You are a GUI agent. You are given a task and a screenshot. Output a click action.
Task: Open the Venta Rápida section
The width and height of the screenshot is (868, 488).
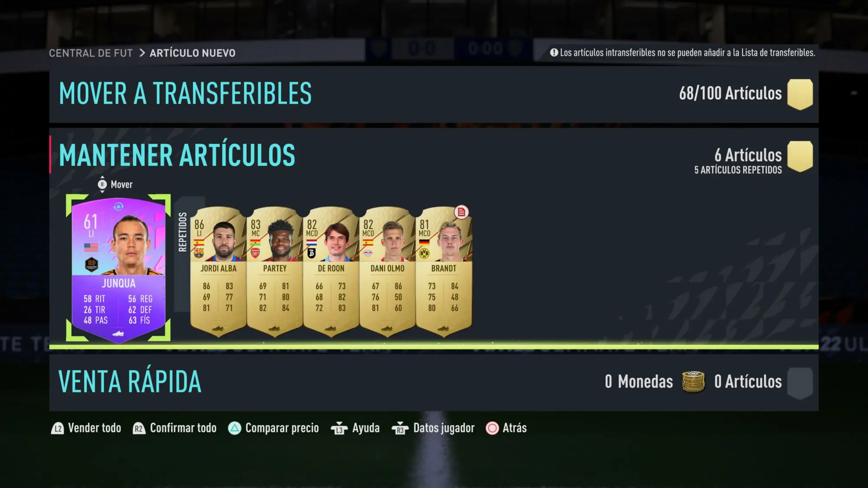tap(434, 383)
